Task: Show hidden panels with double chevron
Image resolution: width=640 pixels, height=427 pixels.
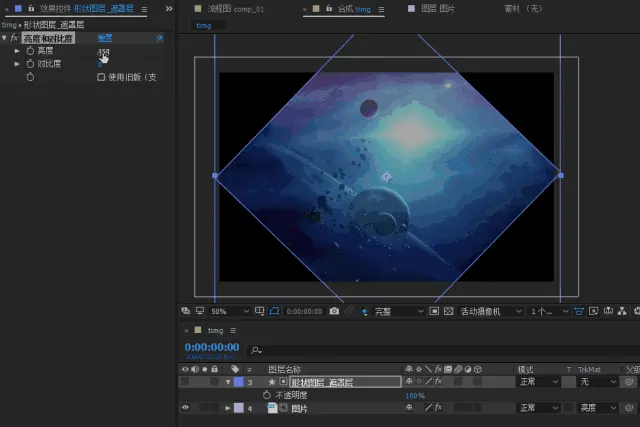Action: pyautogui.click(x=169, y=9)
